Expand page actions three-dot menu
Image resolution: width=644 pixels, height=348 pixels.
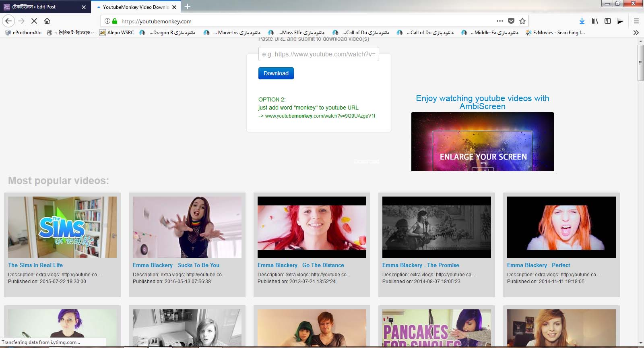pyautogui.click(x=500, y=21)
